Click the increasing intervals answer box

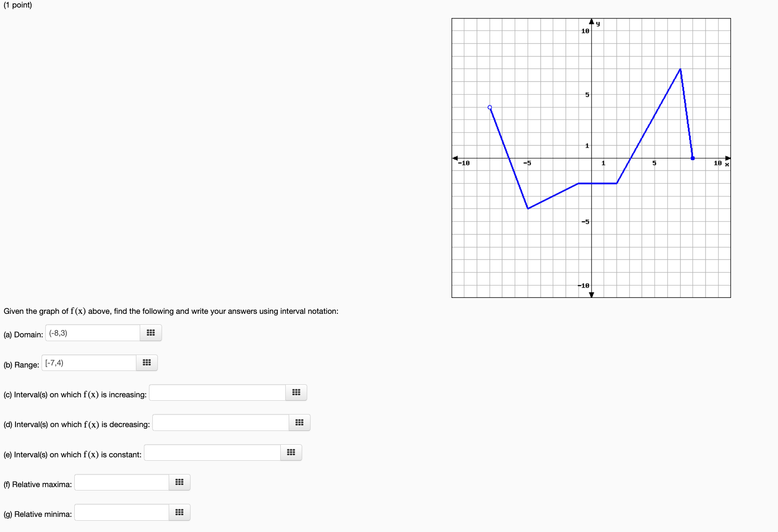point(217,393)
